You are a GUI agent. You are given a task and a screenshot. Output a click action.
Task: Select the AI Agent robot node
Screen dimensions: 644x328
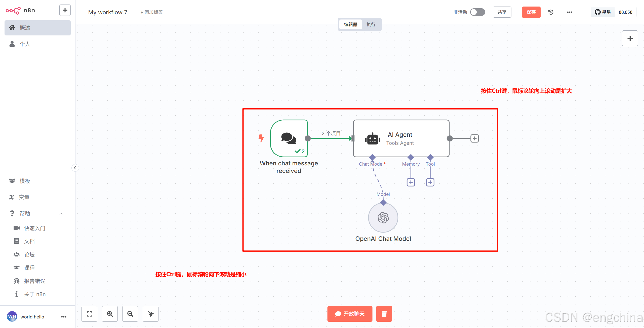401,138
